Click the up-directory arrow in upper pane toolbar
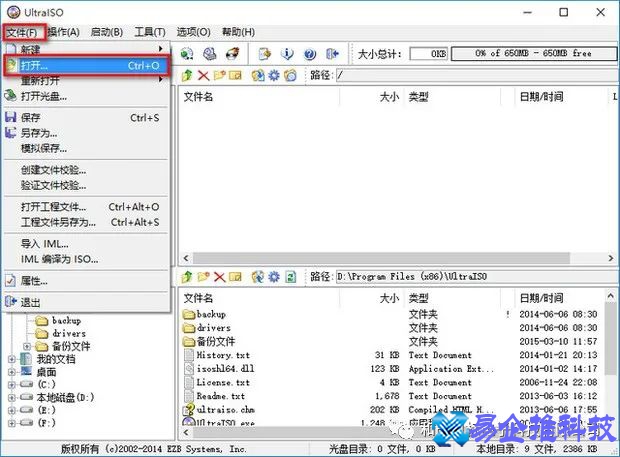The image size is (620, 457). 186,75
